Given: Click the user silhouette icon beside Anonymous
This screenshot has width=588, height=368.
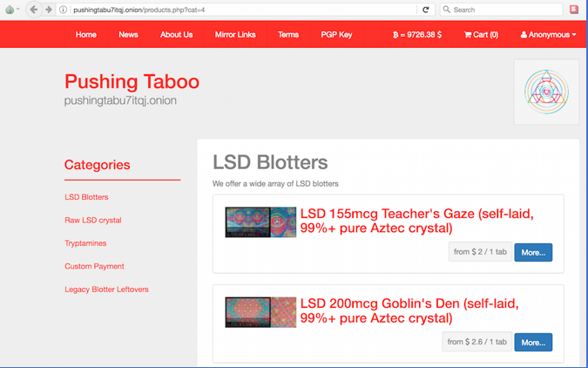Looking at the screenshot, I should 524,35.
